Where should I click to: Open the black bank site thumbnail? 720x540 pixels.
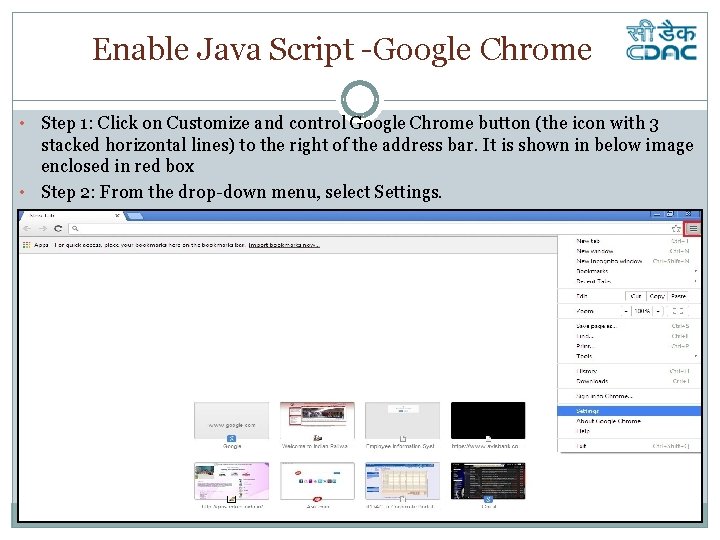tap(488, 421)
